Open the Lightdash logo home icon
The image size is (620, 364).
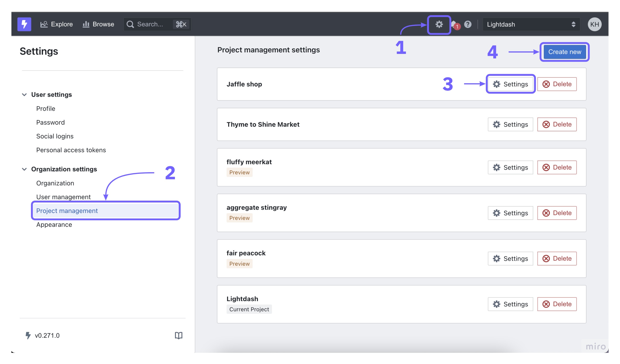[x=24, y=24]
